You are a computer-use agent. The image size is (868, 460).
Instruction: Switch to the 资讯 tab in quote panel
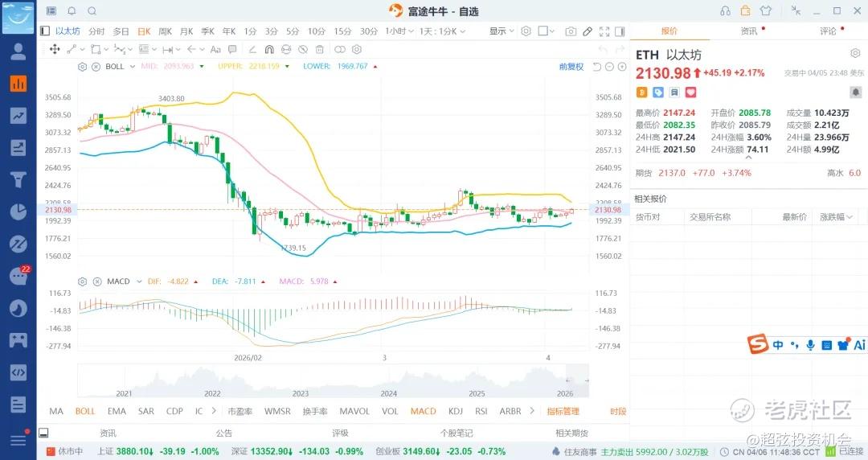point(748,31)
